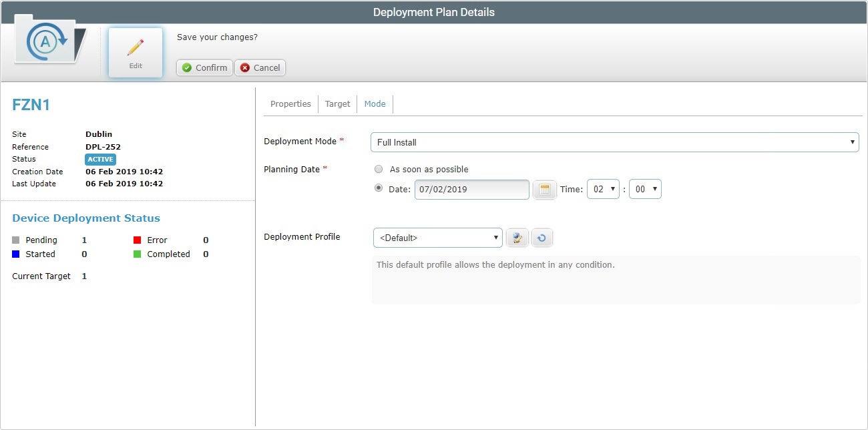This screenshot has width=868, height=430.
Task: Open the Deployment Profile Default dropdown
Action: click(437, 237)
